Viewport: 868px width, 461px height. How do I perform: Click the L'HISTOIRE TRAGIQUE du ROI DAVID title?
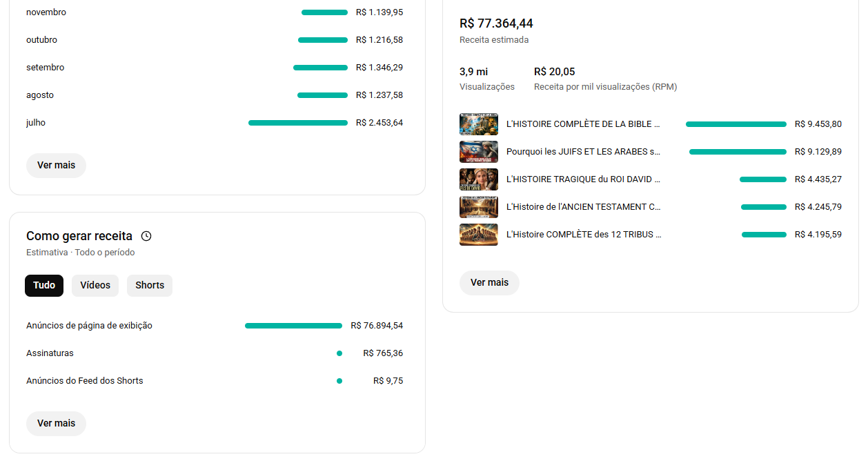click(x=583, y=179)
